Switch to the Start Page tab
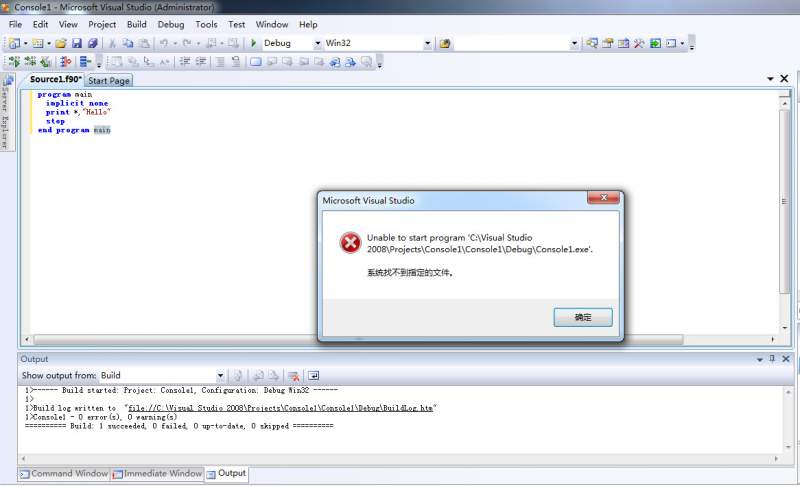The width and height of the screenshot is (800, 486). [x=109, y=81]
